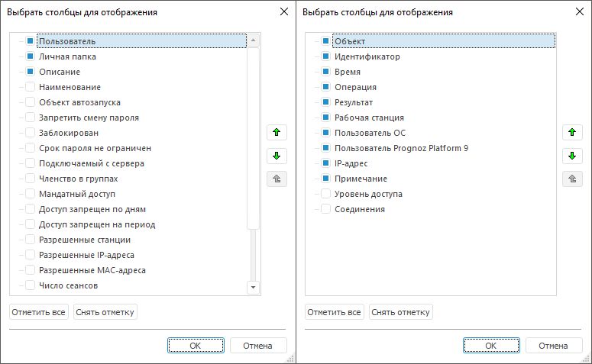592x364 pixels.
Task: Enable the Заблокирован column checkbox
Action: coord(31,133)
